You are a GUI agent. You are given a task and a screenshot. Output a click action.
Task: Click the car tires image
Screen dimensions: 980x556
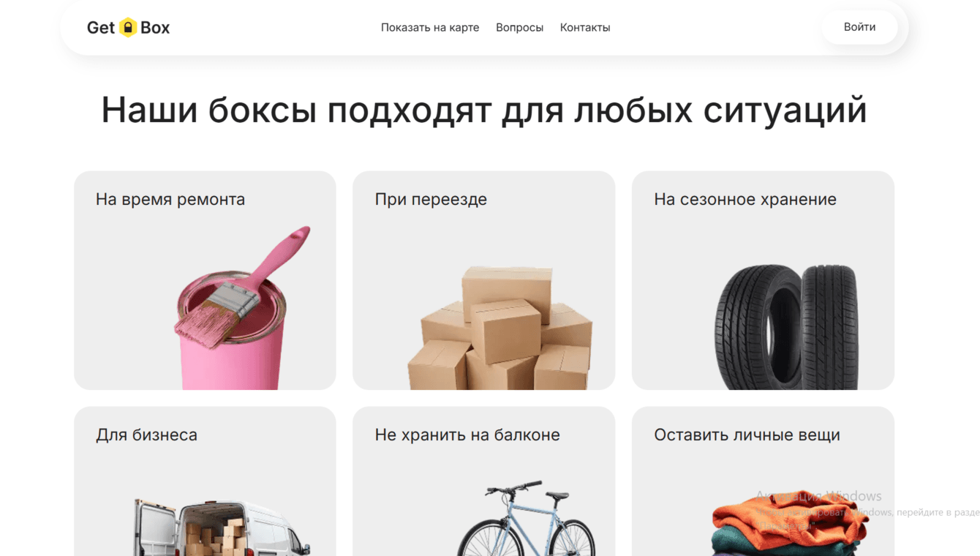(x=787, y=326)
